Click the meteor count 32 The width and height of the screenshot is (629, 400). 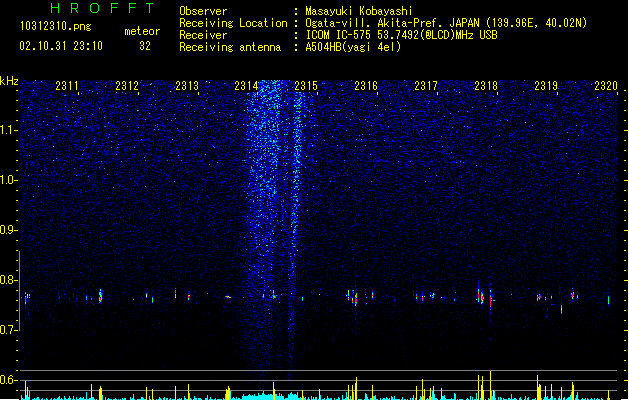[x=145, y=46]
